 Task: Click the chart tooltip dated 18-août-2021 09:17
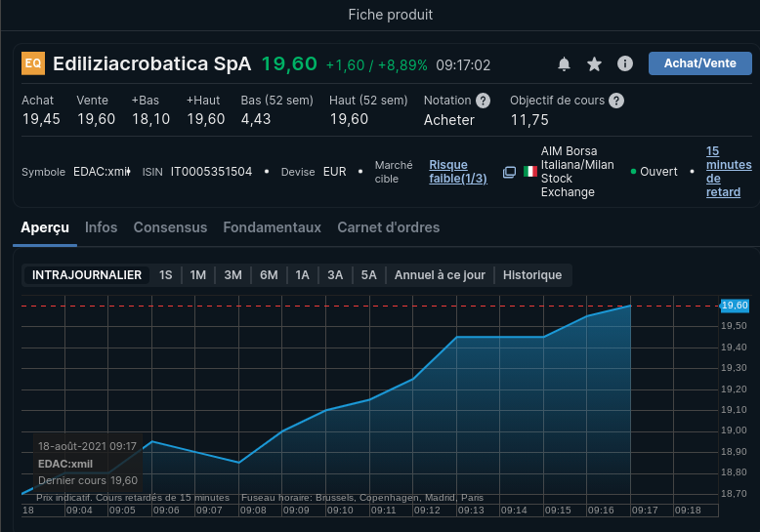(88, 464)
